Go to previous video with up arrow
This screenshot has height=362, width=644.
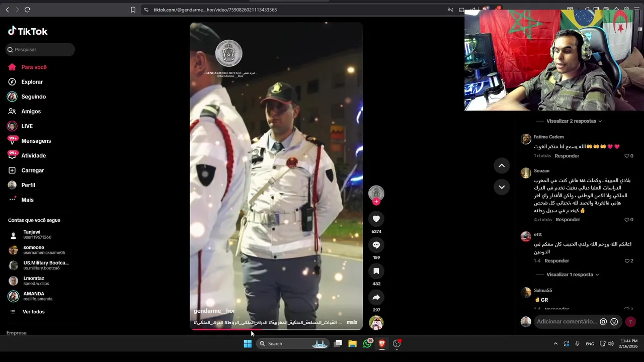(502, 165)
